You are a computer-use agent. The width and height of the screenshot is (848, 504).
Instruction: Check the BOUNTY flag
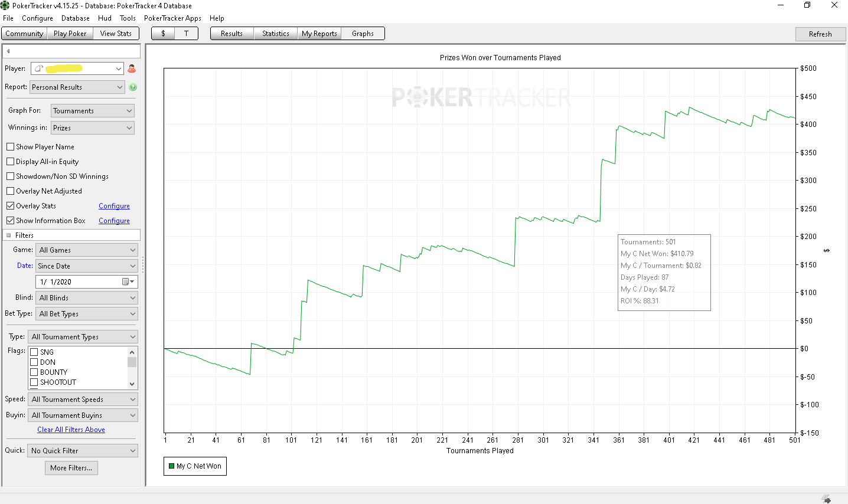[34, 372]
